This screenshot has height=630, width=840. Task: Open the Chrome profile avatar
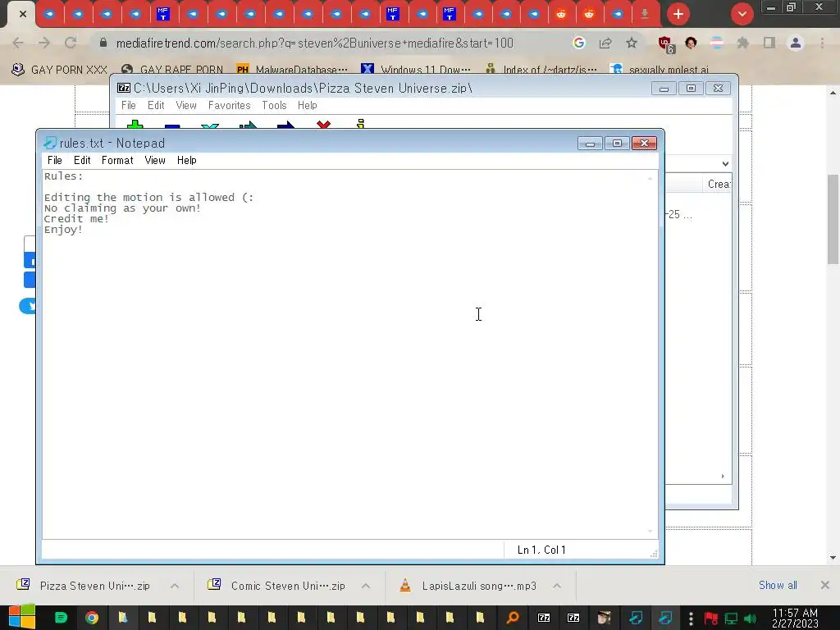(796, 43)
